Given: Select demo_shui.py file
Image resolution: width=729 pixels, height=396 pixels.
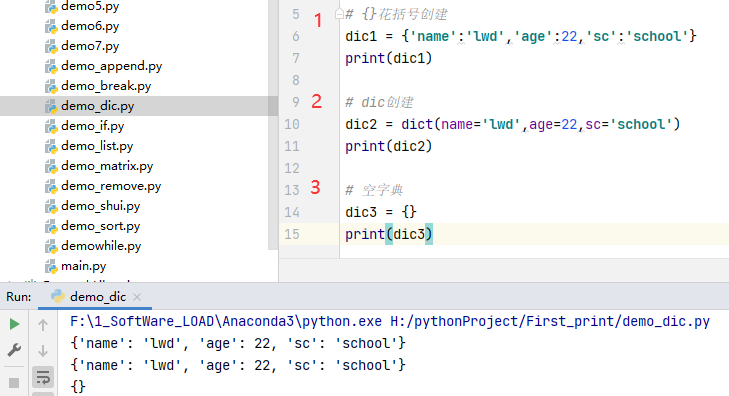Looking at the screenshot, I should point(100,206).
